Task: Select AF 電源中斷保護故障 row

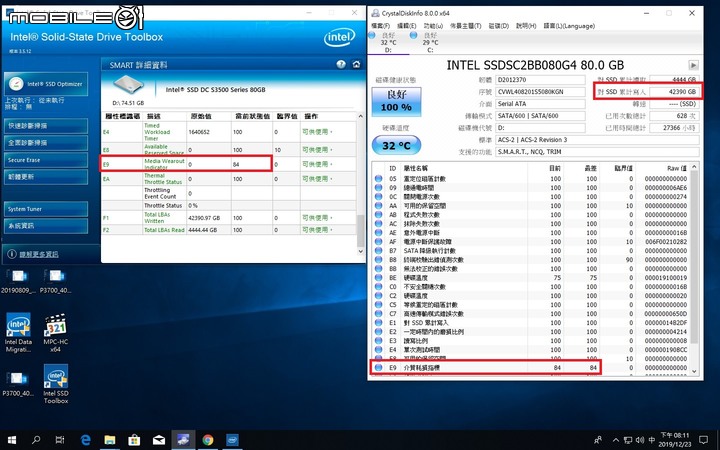Action: [x=530, y=242]
